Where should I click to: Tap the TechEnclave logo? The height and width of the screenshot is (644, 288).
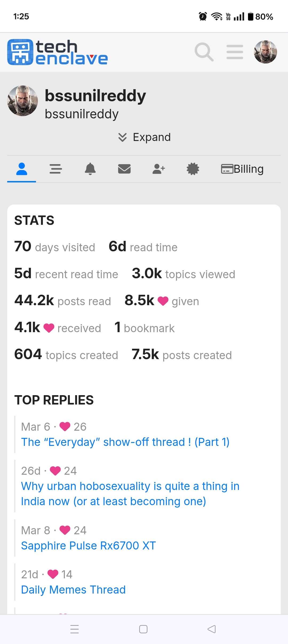(x=58, y=52)
